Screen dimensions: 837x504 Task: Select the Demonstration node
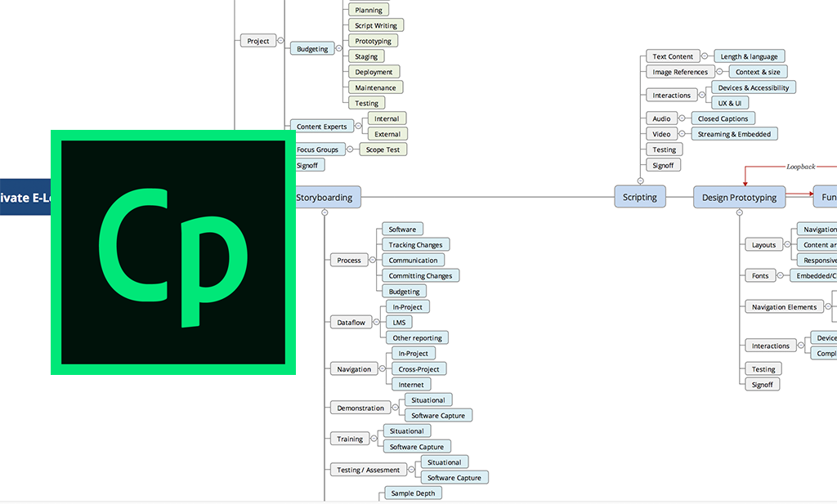360,408
